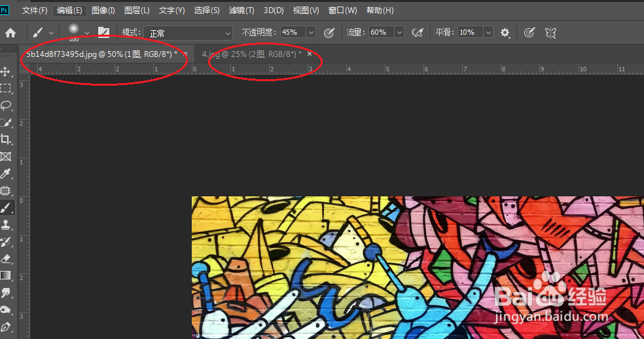The height and width of the screenshot is (339, 644).
Task: Select the Rectangular Marquee tool
Action: pos(6,88)
